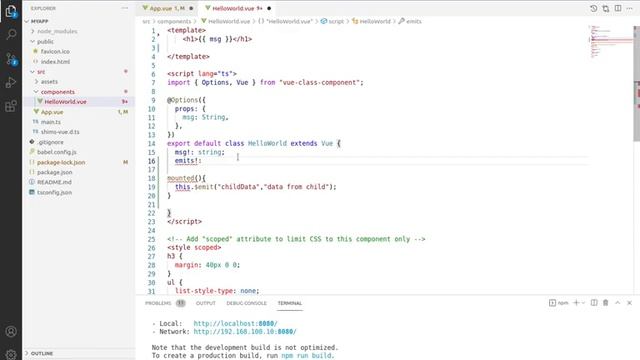The height and width of the screenshot is (360, 640).
Task: Add a new terminal with plus icon
Action: 576,302
